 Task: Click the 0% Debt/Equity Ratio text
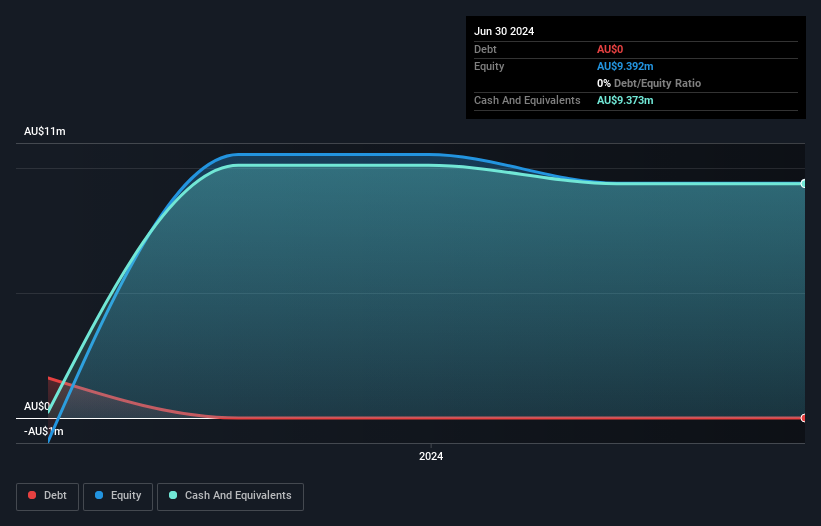[x=649, y=83]
